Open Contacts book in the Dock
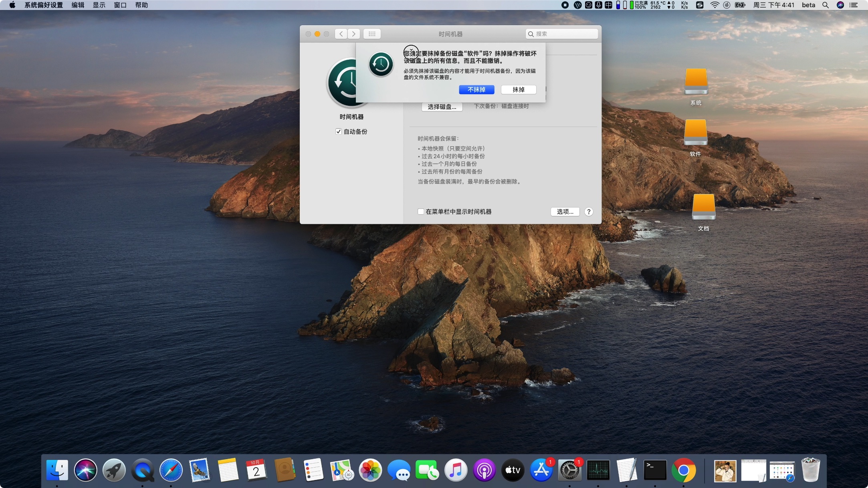 tap(285, 470)
